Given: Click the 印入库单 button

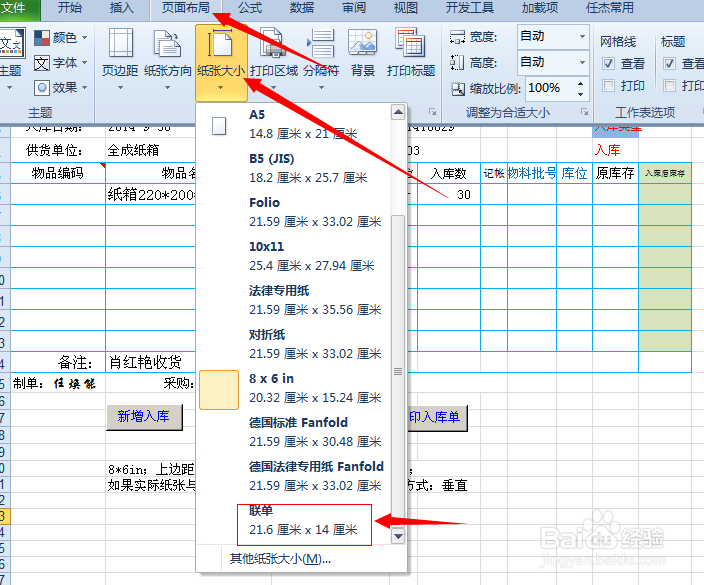Looking at the screenshot, I should pyautogui.click(x=437, y=418).
